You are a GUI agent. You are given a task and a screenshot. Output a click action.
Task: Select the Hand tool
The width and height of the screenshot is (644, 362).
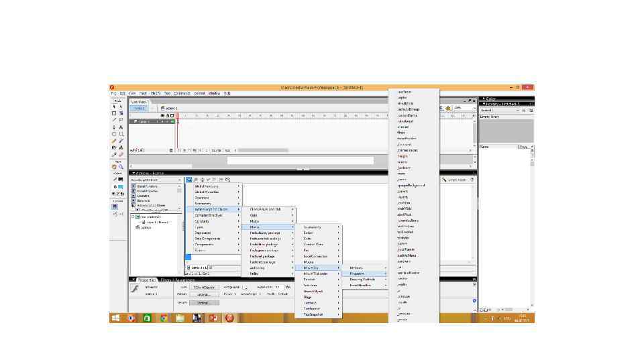click(114, 167)
